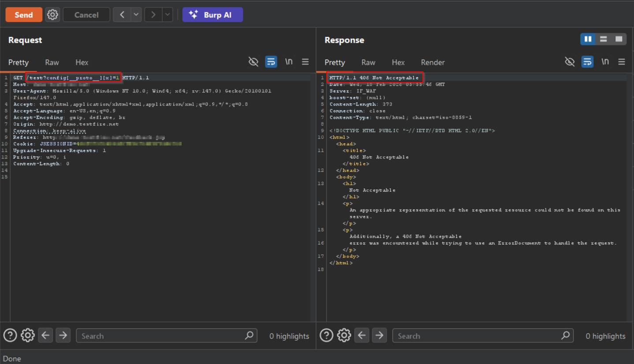Click the magnifier in the Response search bar
The height and width of the screenshot is (364, 634).
click(x=565, y=335)
